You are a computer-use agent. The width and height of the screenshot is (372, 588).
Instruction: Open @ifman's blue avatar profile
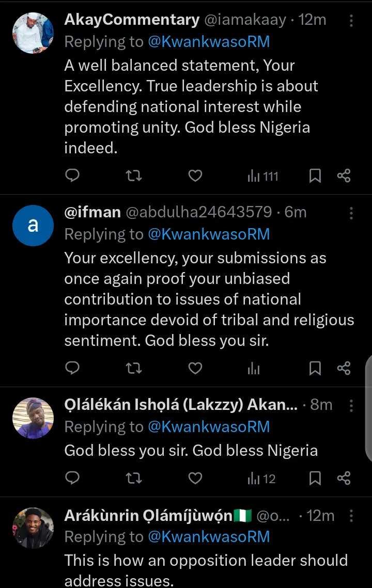coord(33,225)
